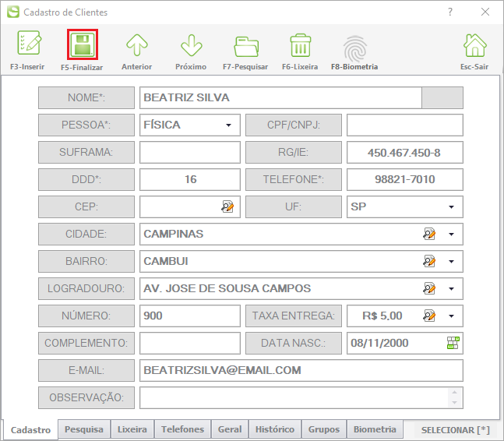Open the Biometria tab

pos(375,429)
